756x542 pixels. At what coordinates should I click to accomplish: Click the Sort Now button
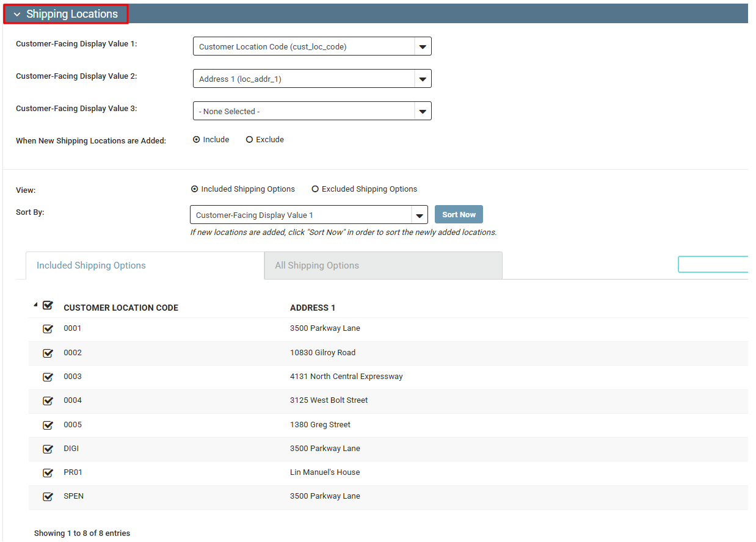point(459,214)
